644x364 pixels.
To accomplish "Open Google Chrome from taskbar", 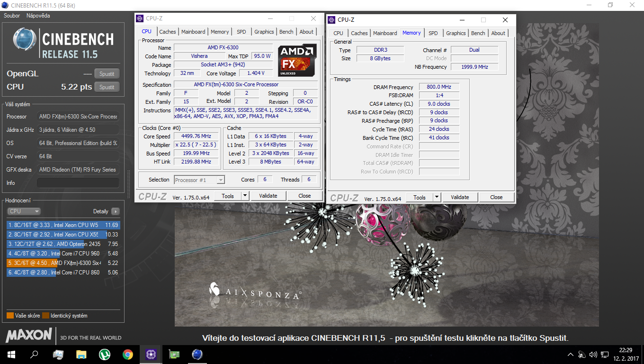I will 127,354.
